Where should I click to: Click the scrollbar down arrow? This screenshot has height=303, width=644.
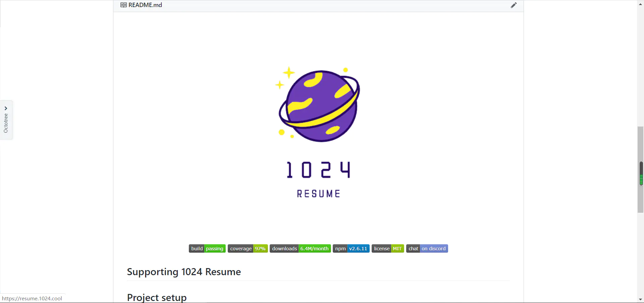pos(640,299)
